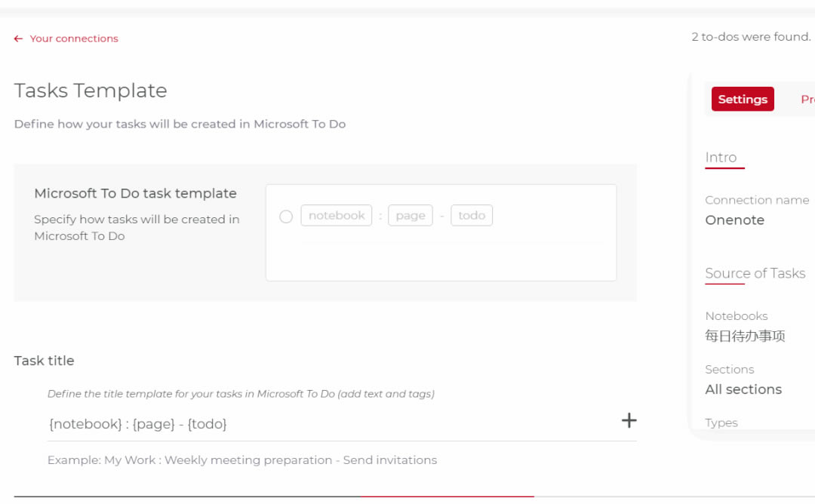
Task: Click the red progress step bar at bottom
Action: (447, 496)
